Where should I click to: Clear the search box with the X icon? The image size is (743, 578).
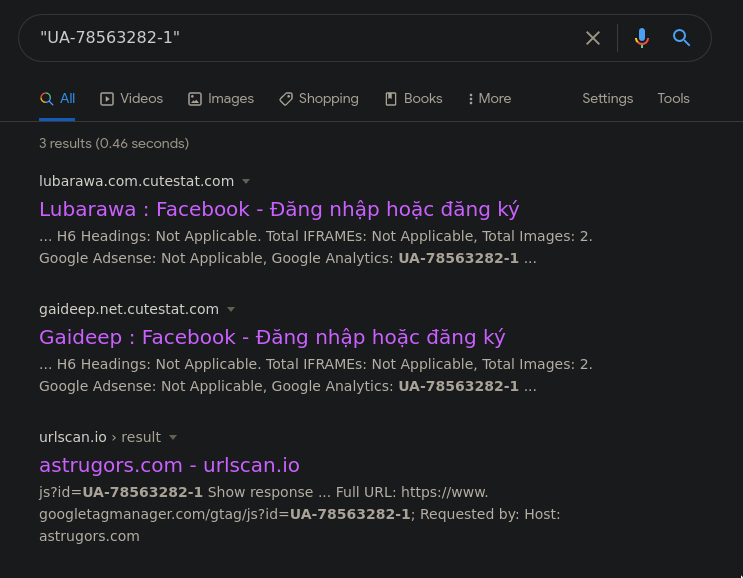coord(593,38)
